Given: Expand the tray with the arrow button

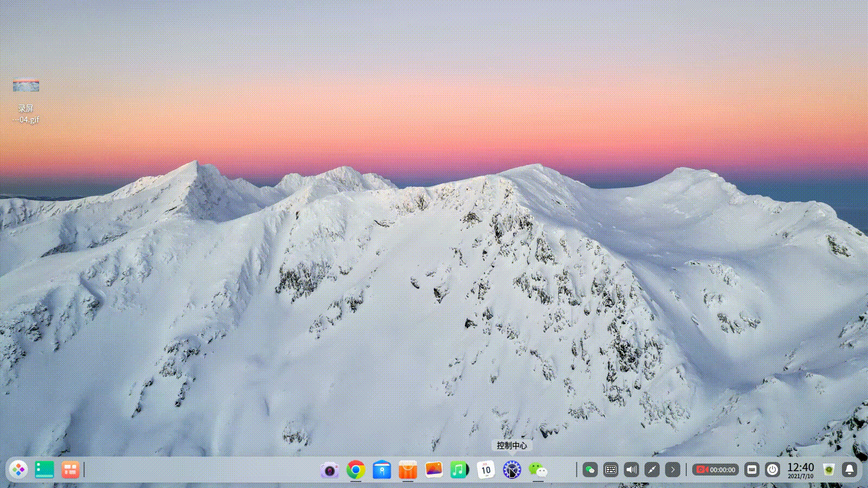Looking at the screenshot, I should [x=673, y=470].
